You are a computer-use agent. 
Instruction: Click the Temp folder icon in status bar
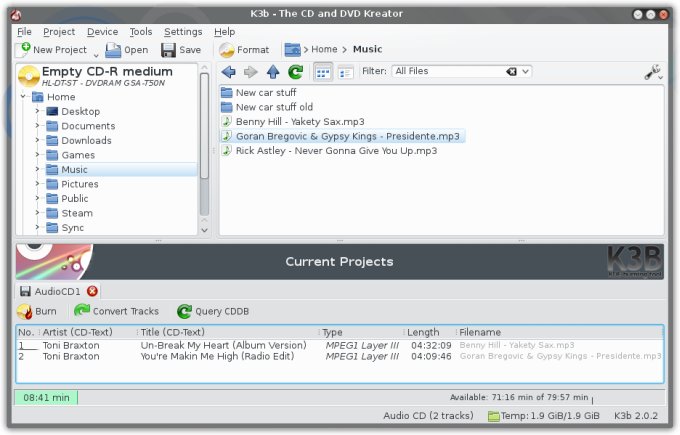tap(494, 416)
